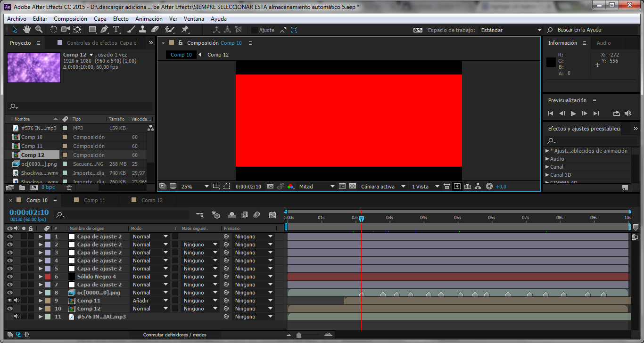Expand the Audio effects category

click(x=547, y=159)
